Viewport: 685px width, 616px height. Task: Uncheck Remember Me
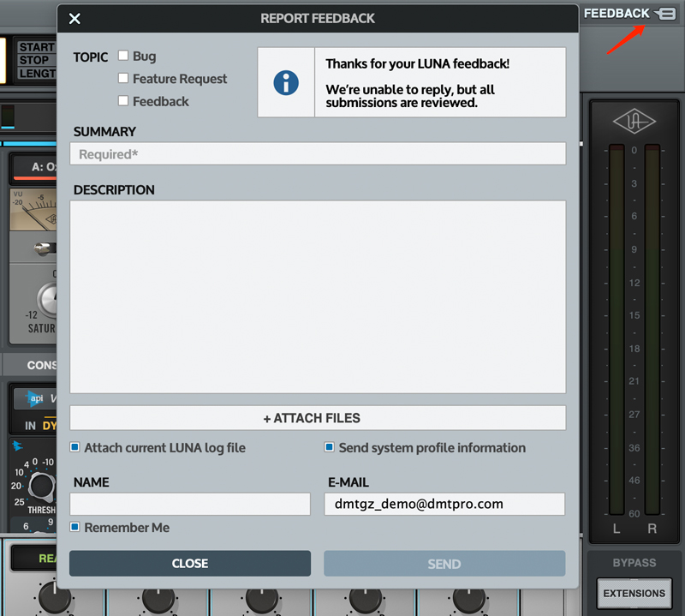tap(75, 527)
